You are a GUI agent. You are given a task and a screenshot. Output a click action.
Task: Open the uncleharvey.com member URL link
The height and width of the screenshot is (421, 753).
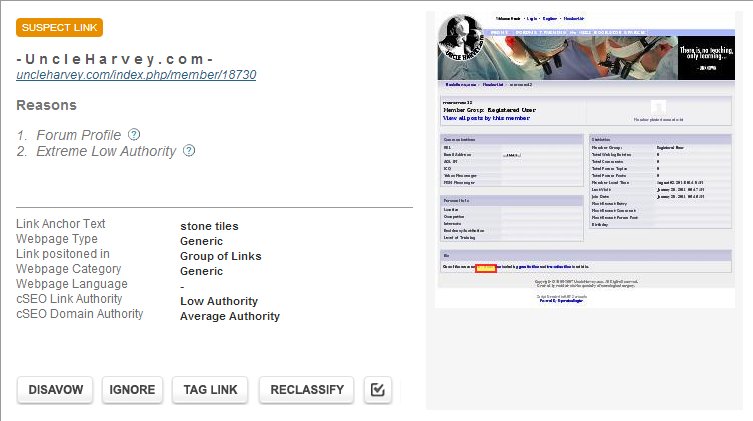click(x=136, y=75)
